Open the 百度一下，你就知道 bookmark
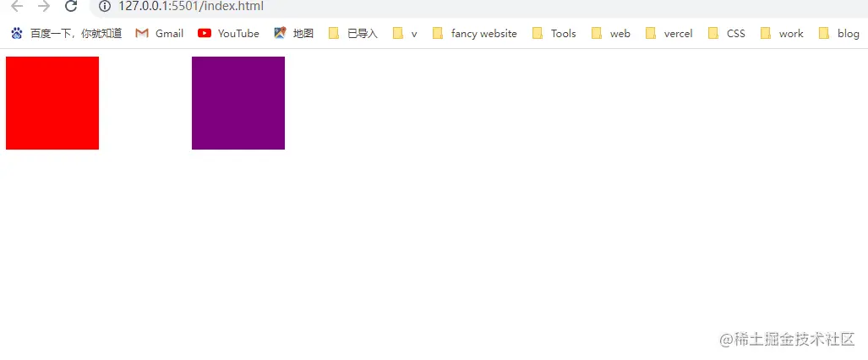 tap(66, 33)
